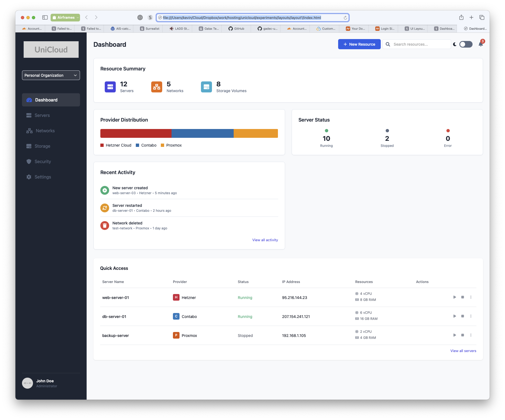Click the browser share icon
This screenshot has width=505, height=420.
tap(461, 17)
